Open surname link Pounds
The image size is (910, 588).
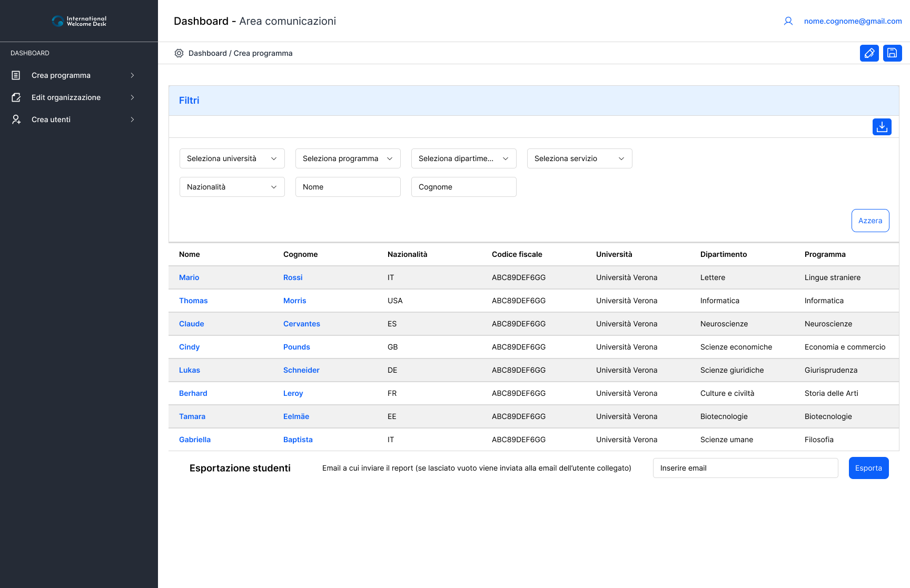coord(296,347)
